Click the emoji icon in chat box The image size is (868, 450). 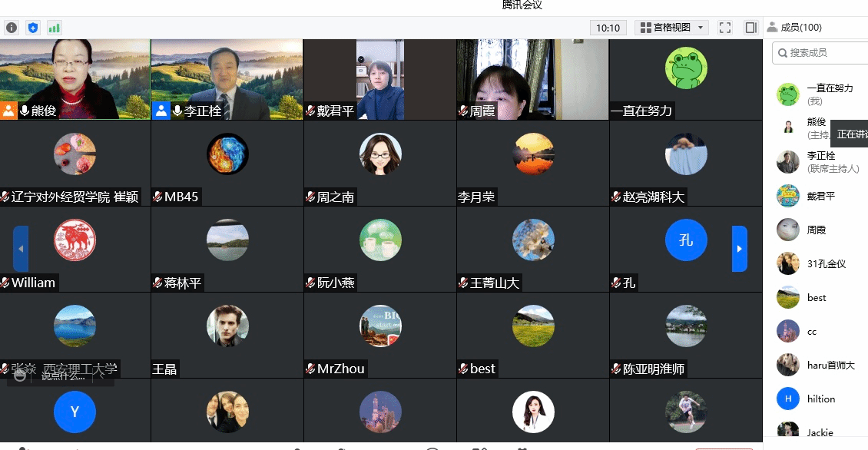point(20,376)
